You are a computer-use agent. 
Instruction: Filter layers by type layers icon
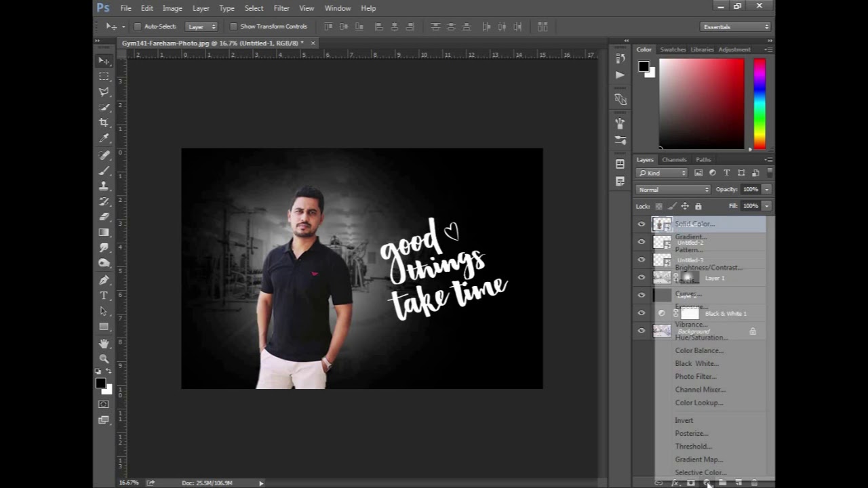(x=727, y=173)
